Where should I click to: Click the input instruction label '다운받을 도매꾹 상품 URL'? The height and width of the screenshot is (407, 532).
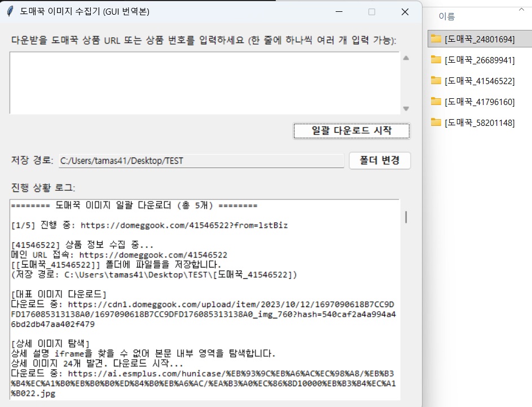click(x=204, y=40)
